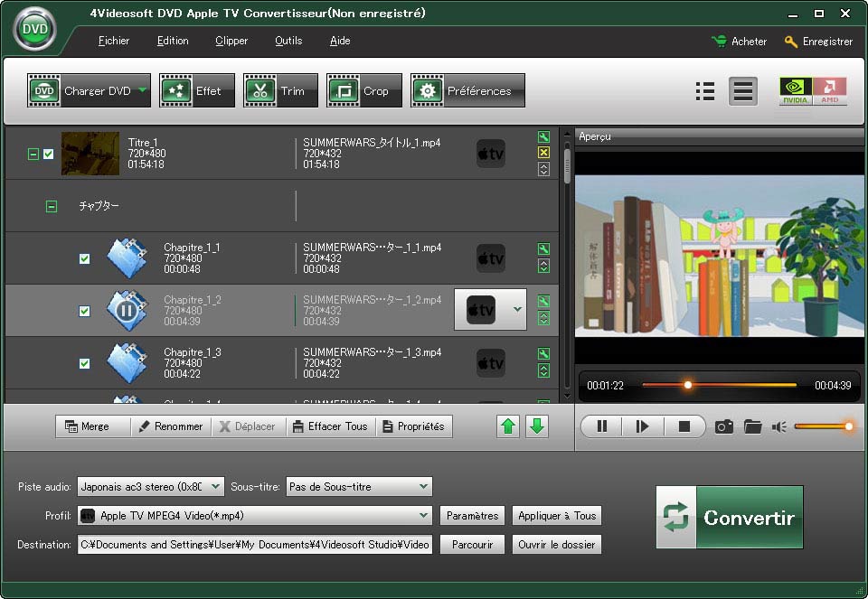Viewport: 868px width, 599px height.
Task: Uncheck the Chapitre_1_1 checkbox
Action: 84,258
